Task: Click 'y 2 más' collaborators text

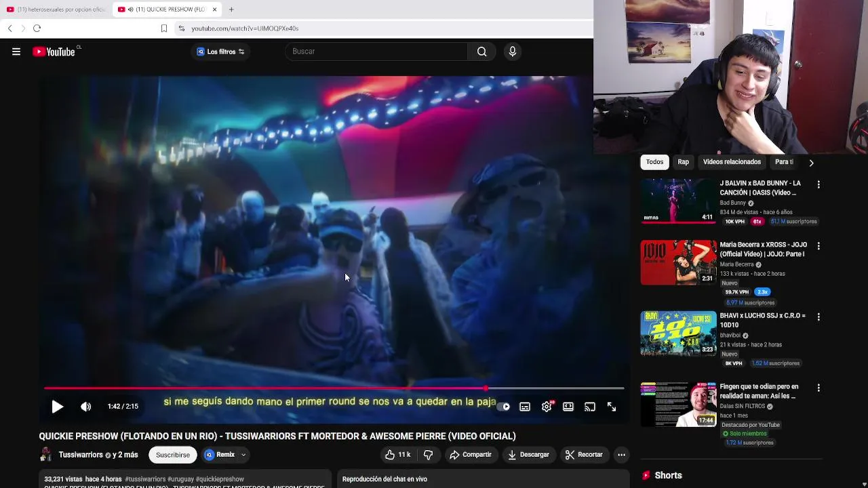Action: coord(125,455)
